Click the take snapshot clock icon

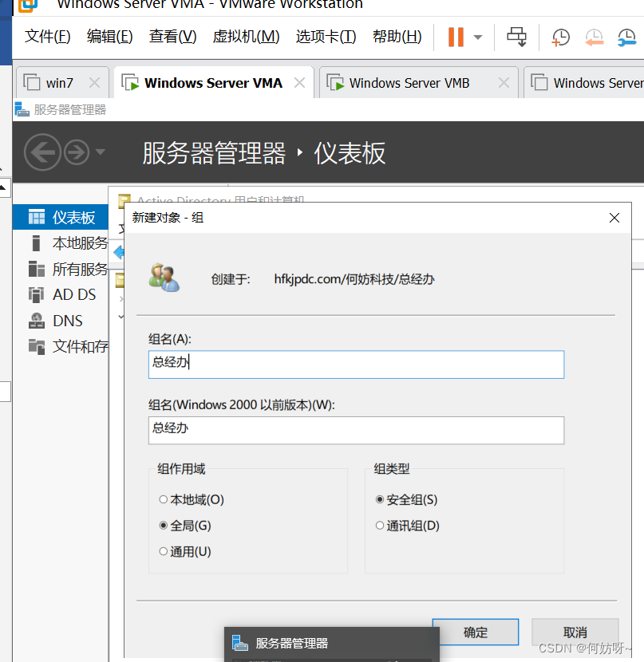click(561, 37)
